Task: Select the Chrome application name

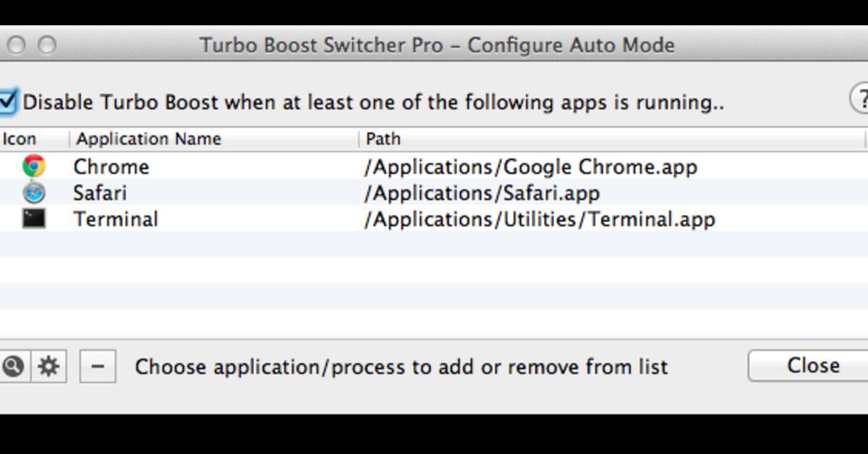Action: click(x=111, y=167)
